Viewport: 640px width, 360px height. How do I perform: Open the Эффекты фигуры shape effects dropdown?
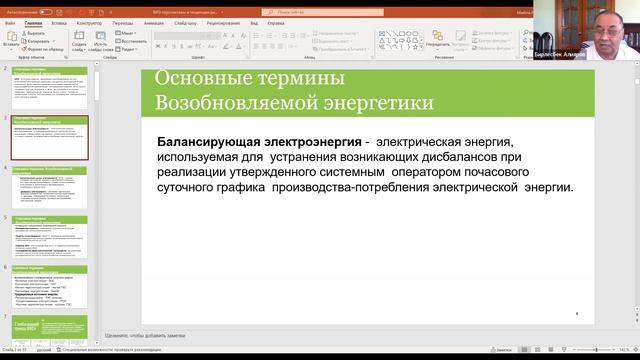tap(492, 49)
